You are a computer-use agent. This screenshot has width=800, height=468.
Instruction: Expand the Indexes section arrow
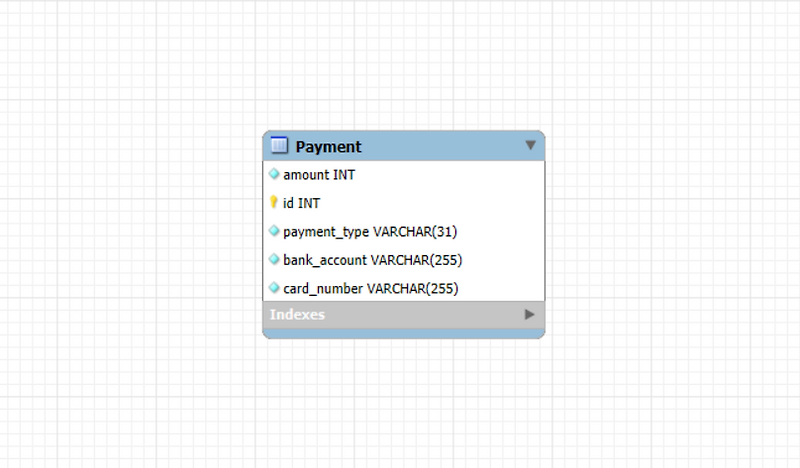[530, 314]
